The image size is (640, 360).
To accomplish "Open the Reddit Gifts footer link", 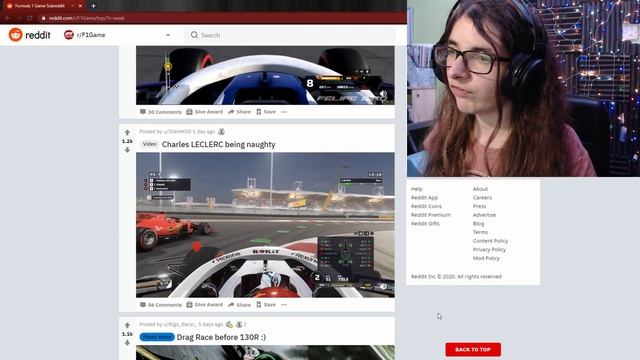I will [425, 224].
